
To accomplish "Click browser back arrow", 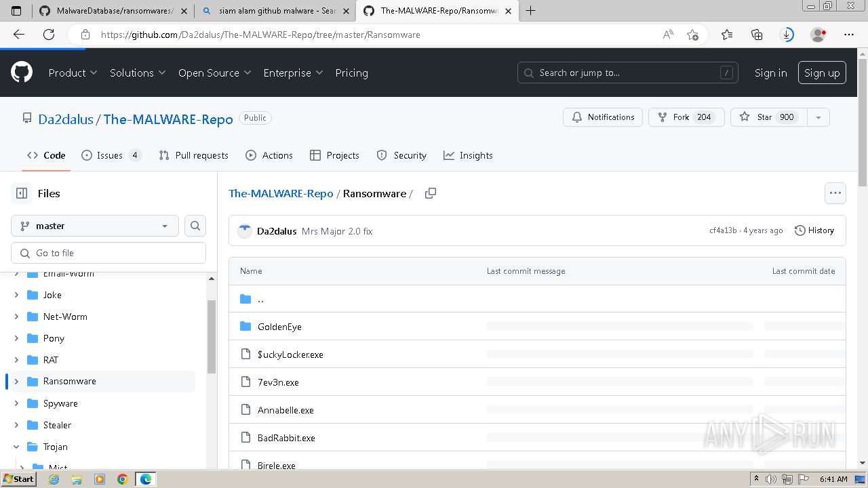I will click(19, 35).
